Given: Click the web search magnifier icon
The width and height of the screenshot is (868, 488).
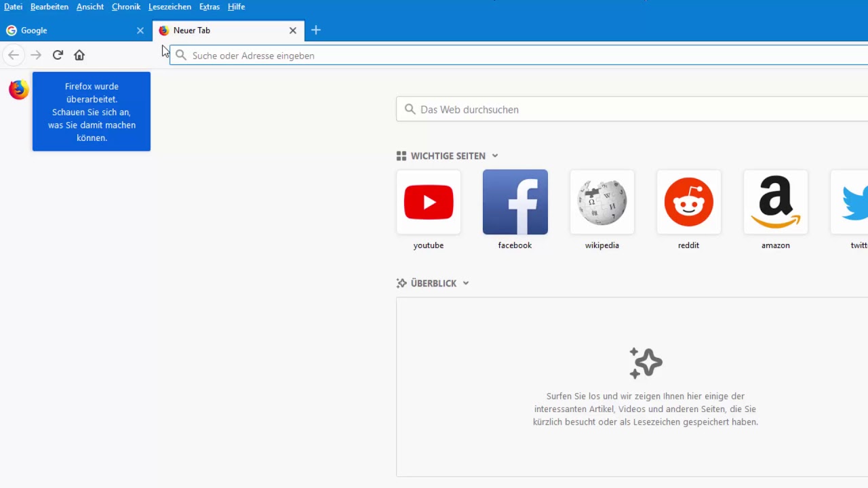Looking at the screenshot, I should 410,109.
